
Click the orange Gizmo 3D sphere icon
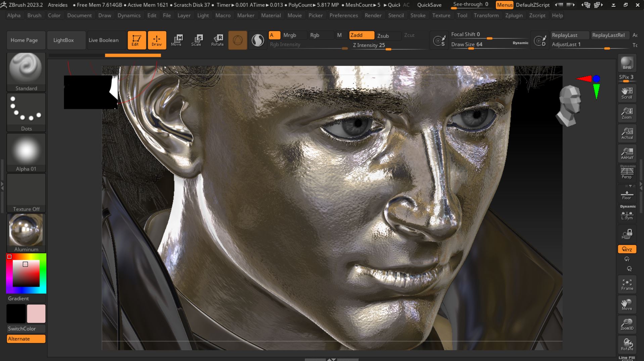(x=238, y=40)
